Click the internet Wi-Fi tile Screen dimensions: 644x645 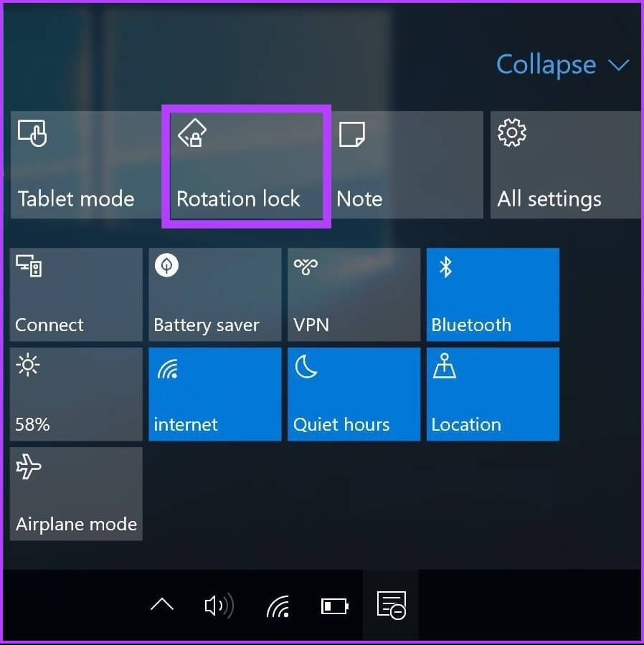pyautogui.click(x=215, y=394)
